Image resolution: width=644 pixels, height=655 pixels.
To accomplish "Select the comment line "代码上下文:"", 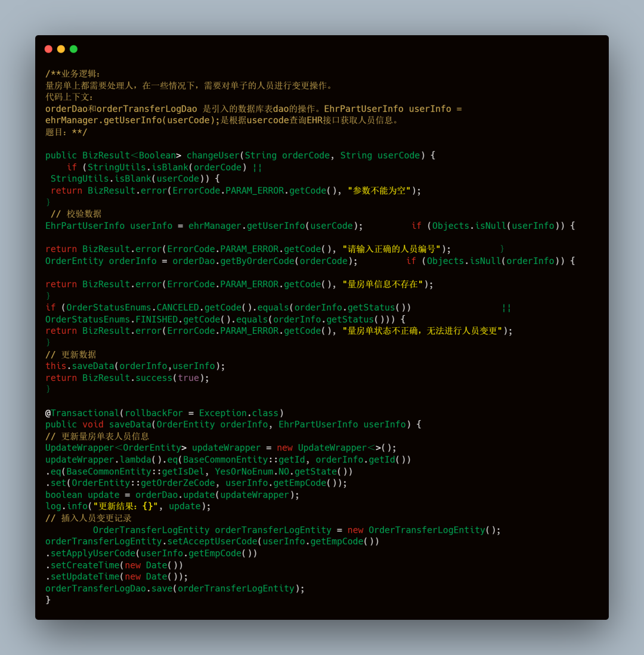I will [x=69, y=97].
